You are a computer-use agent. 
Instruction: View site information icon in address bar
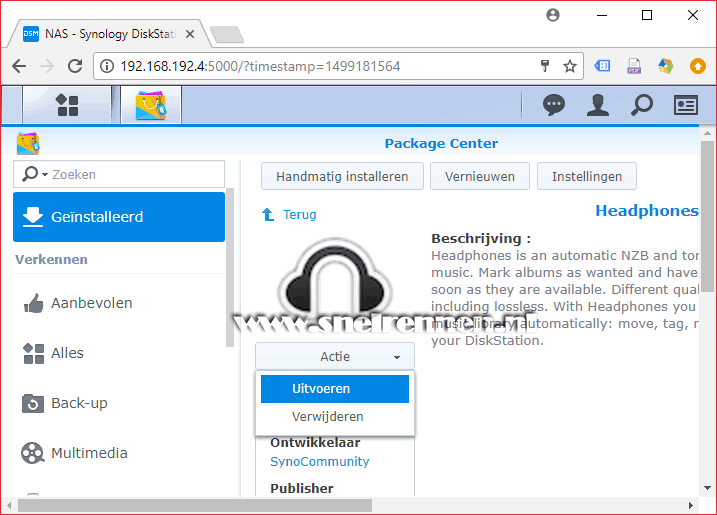click(107, 66)
